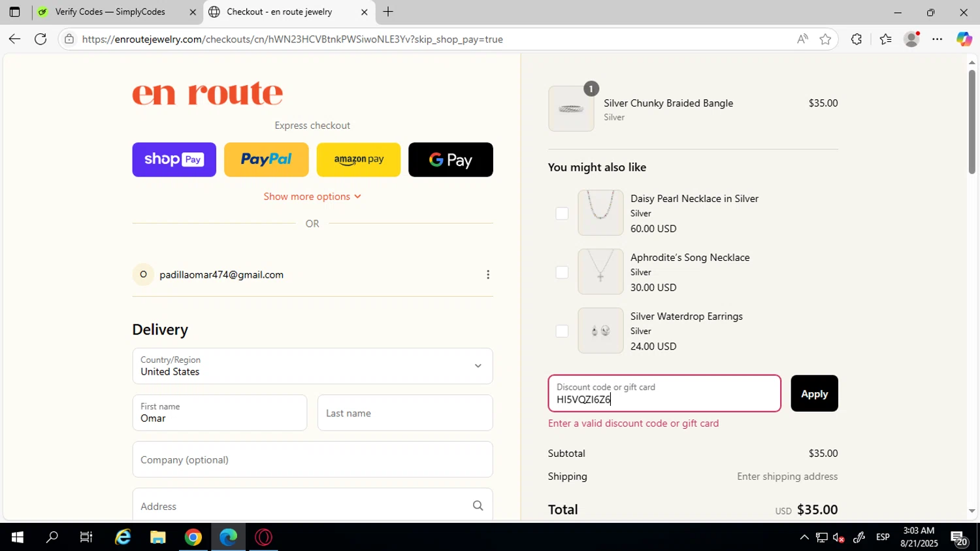Click scrollbar down arrow
The height and width of the screenshot is (551, 980).
pos(972,511)
